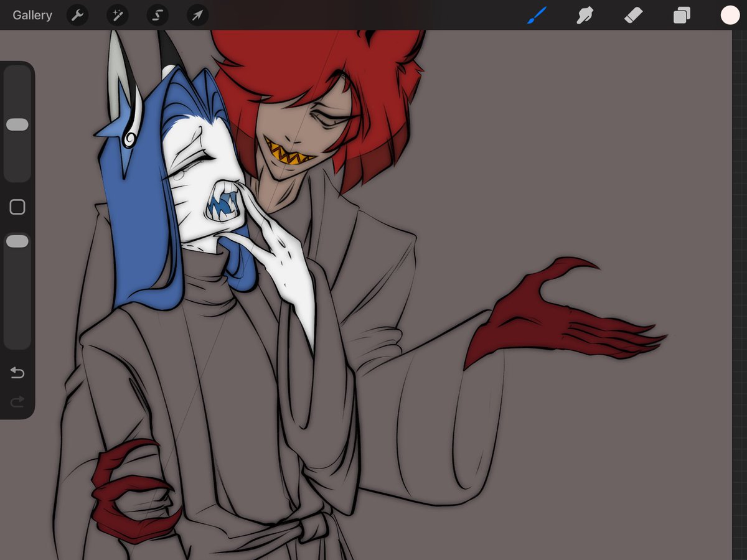
Task: Return to the Gallery
Action: coord(32,15)
